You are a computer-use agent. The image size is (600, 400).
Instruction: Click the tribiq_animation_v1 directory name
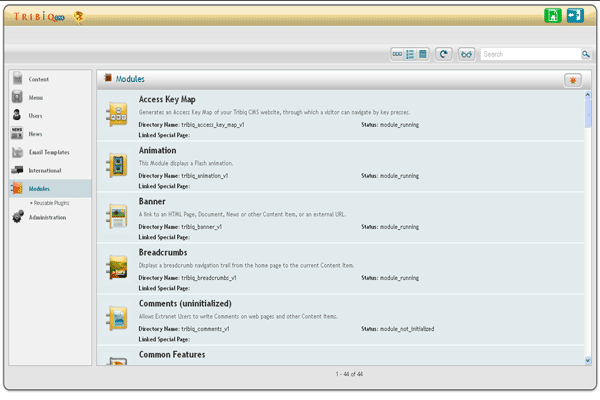205,176
